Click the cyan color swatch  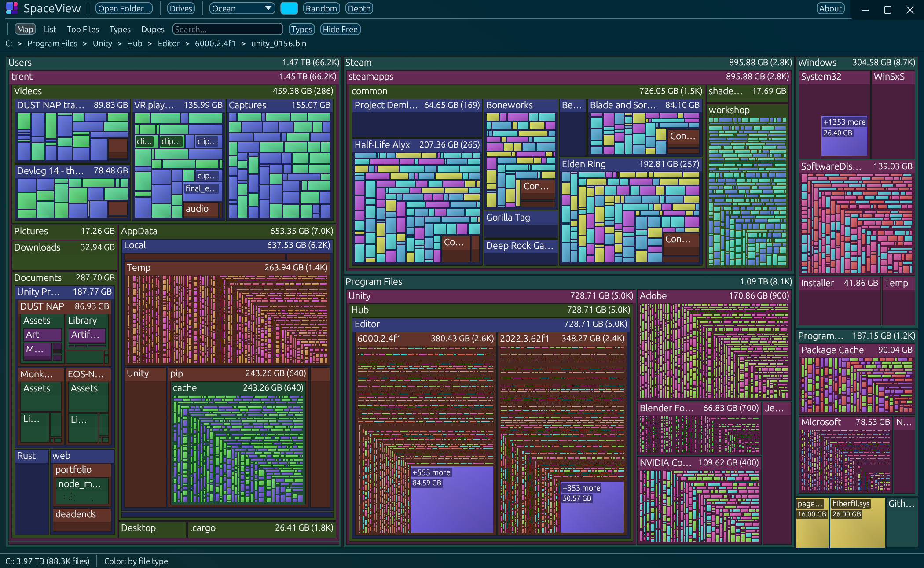pyautogui.click(x=289, y=8)
